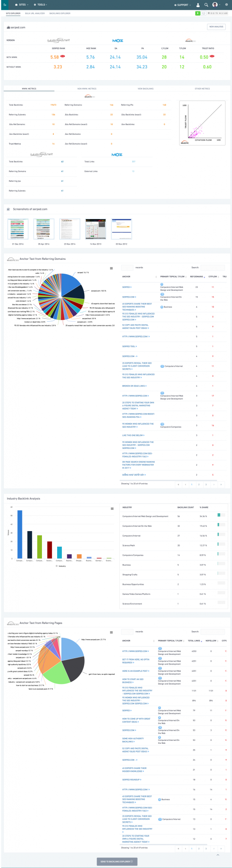Open the profile avatar menu
The height and width of the screenshot is (868, 232).
216,5
